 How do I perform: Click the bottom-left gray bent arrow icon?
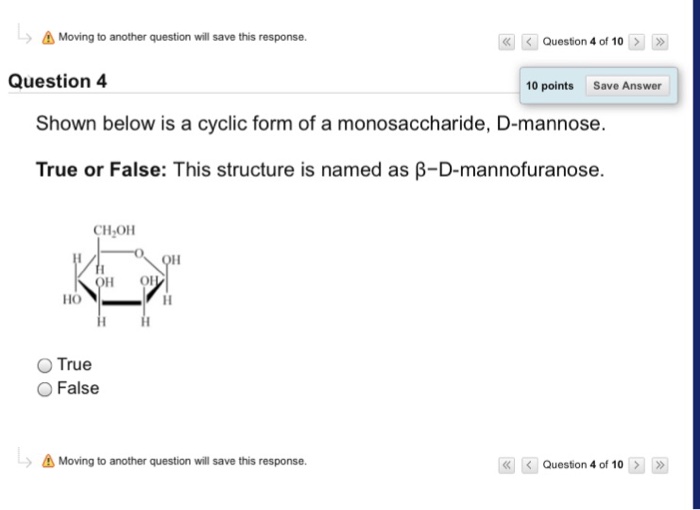point(22,458)
